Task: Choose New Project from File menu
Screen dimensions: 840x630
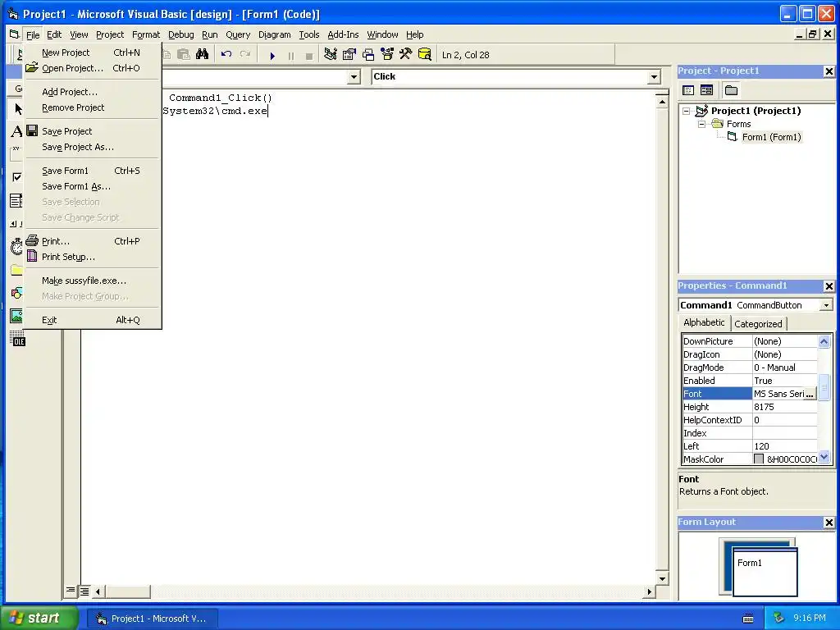Action: [92, 52]
